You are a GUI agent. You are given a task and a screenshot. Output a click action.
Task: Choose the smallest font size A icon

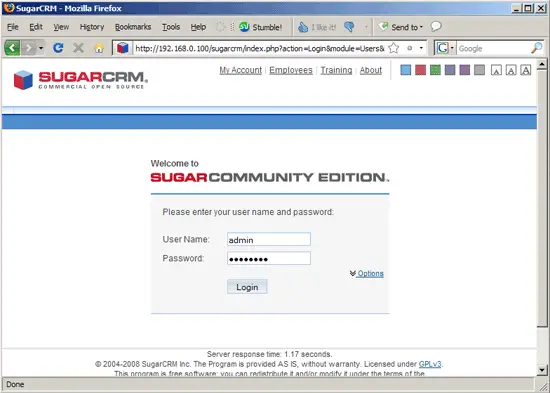[x=496, y=70]
